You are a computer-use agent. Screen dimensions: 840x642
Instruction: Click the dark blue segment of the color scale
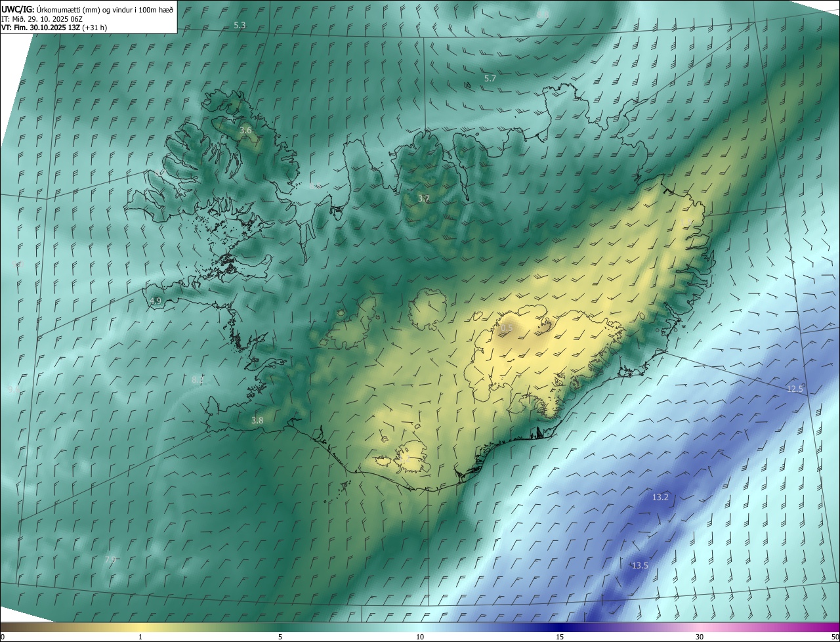point(560,627)
